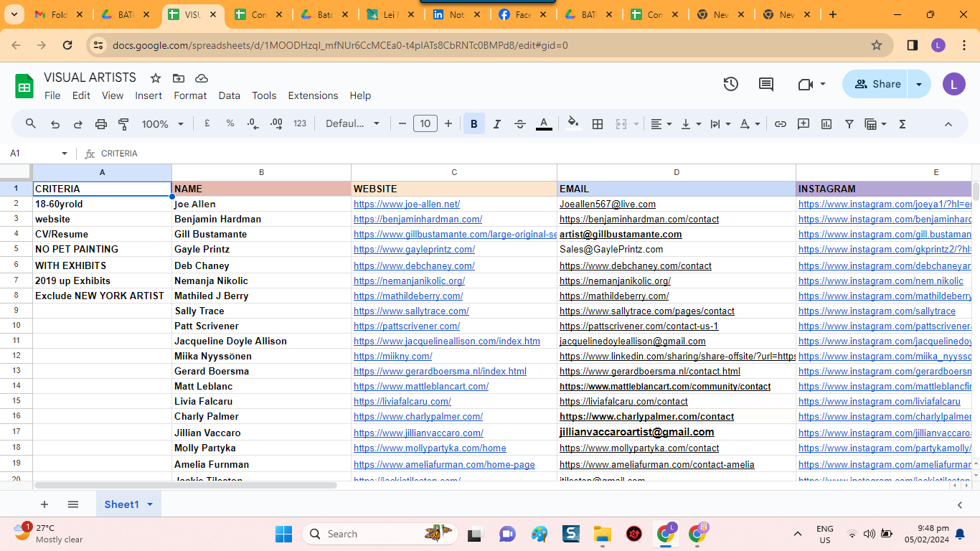This screenshot has width=980, height=551.
Task: Add a new sheet
Action: point(44,504)
